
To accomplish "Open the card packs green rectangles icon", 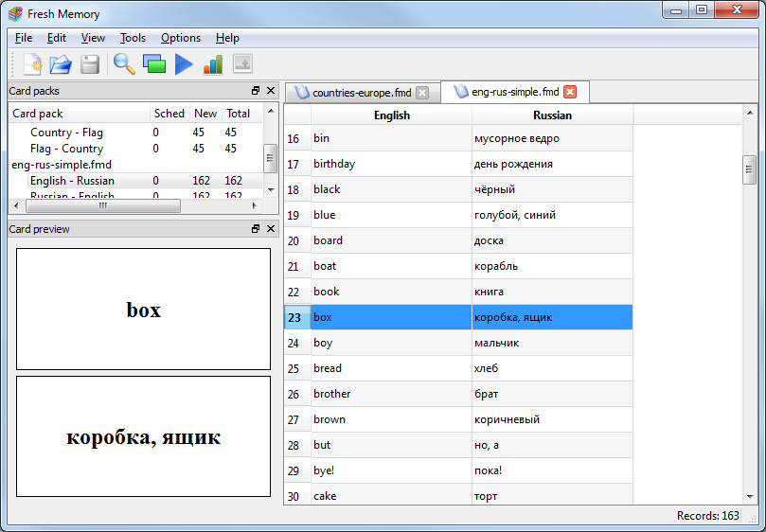I will [154, 64].
